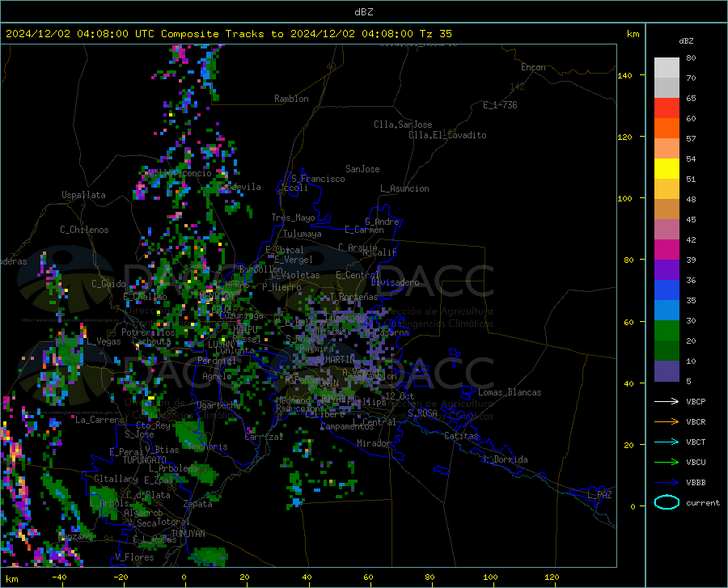Select the purple 36-39 dBZ color swatch
The image size is (728, 588).
(667, 270)
